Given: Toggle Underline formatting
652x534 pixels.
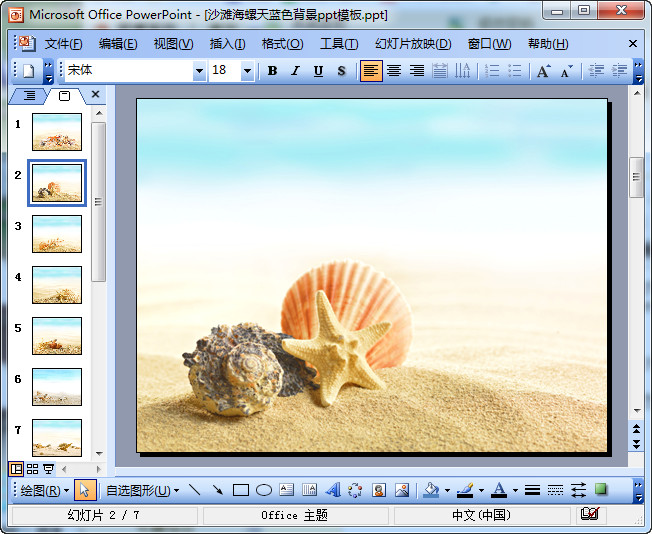Looking at the screenshot, I should 318,71.
